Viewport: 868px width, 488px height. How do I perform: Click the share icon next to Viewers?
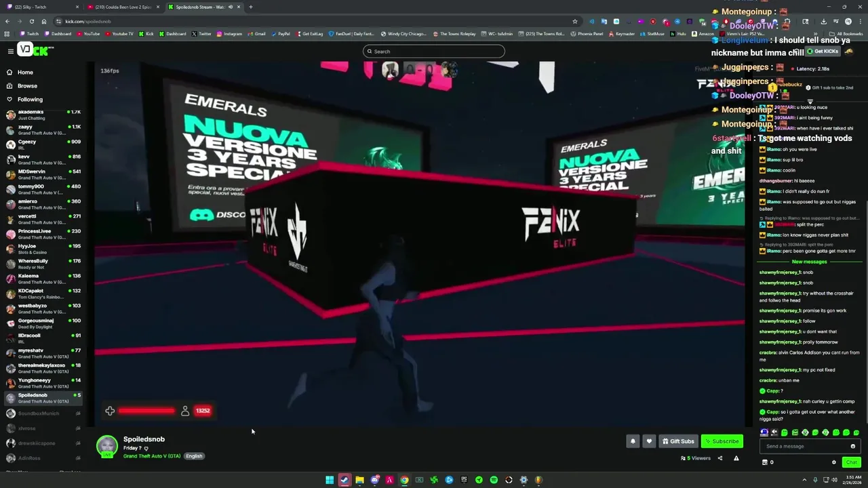720,458
